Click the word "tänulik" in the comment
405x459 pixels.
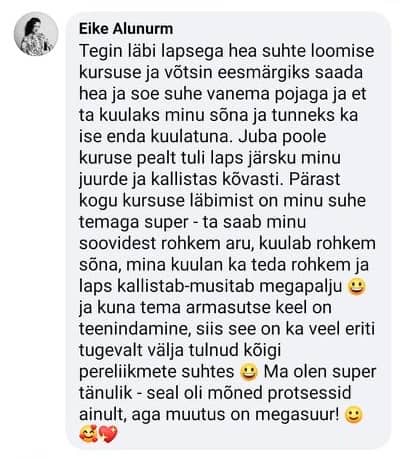106,393
